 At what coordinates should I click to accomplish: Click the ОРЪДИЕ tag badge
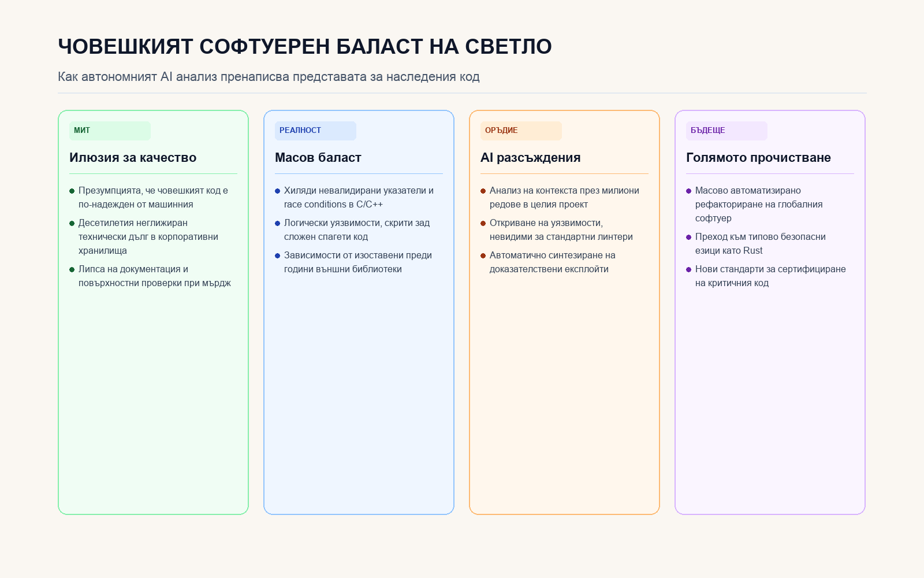click(x=521, y=131)
